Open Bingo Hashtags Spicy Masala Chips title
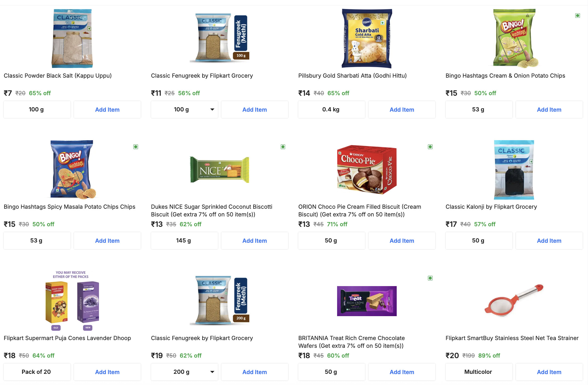 pos(69,207)
